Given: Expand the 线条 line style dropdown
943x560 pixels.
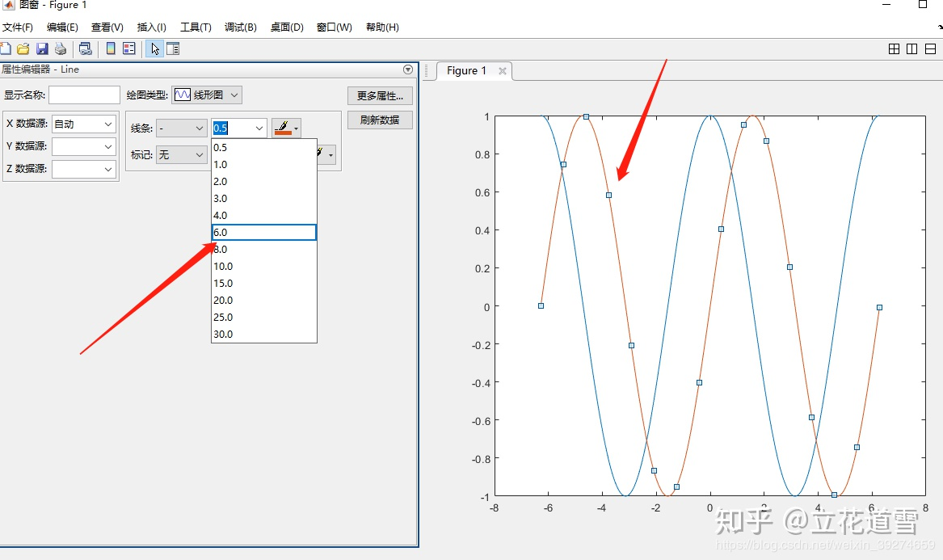Looking at the screenshot, I should tap(182, 128).
